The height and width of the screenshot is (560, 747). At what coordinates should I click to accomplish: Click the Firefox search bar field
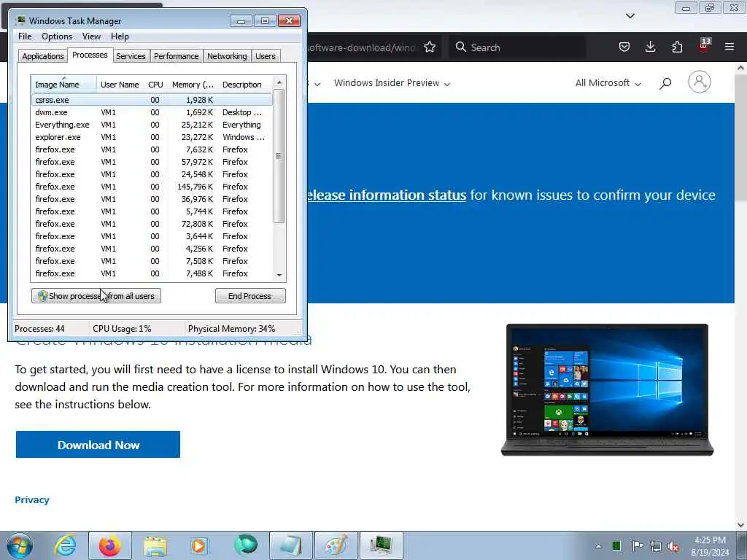tap(517, 47)
